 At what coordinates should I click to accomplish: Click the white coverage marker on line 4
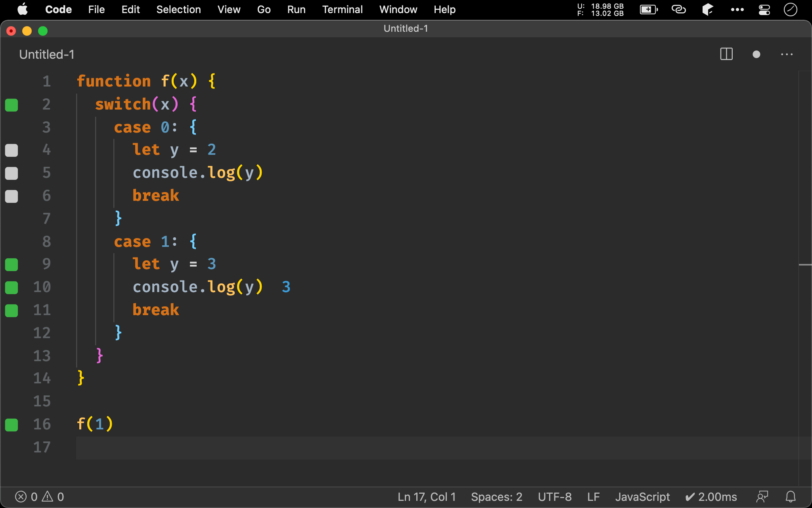[11, 150]
